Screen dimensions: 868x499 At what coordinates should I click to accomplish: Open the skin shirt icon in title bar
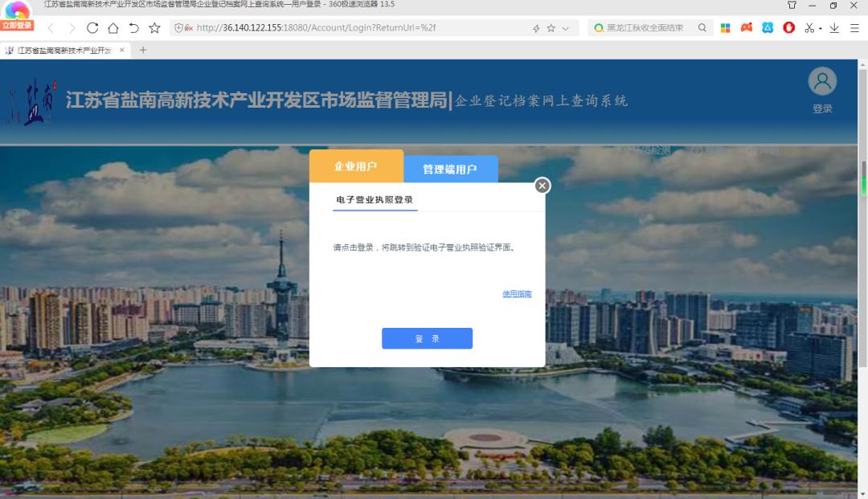point(792,5)
